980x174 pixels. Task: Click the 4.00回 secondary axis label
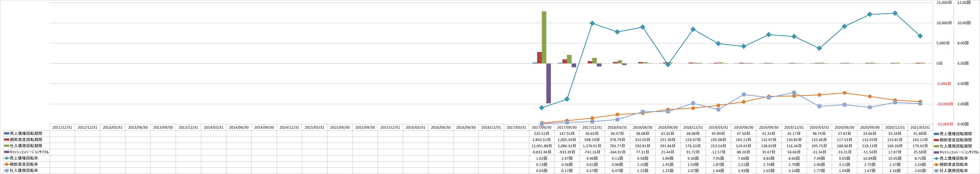[x=963, y=84]
